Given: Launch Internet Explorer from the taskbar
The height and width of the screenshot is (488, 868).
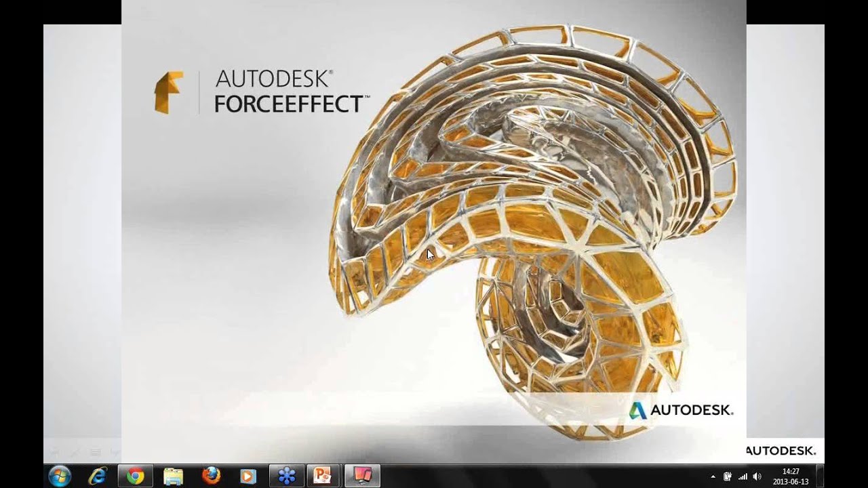Looking at the screenshot, I should click(x=98, y=476).
